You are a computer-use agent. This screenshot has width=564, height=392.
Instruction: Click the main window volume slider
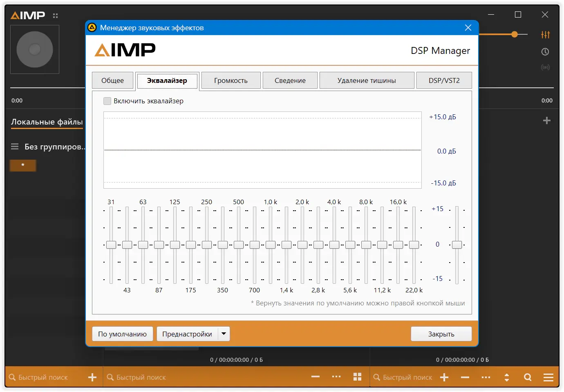click(x=503, y=34)
